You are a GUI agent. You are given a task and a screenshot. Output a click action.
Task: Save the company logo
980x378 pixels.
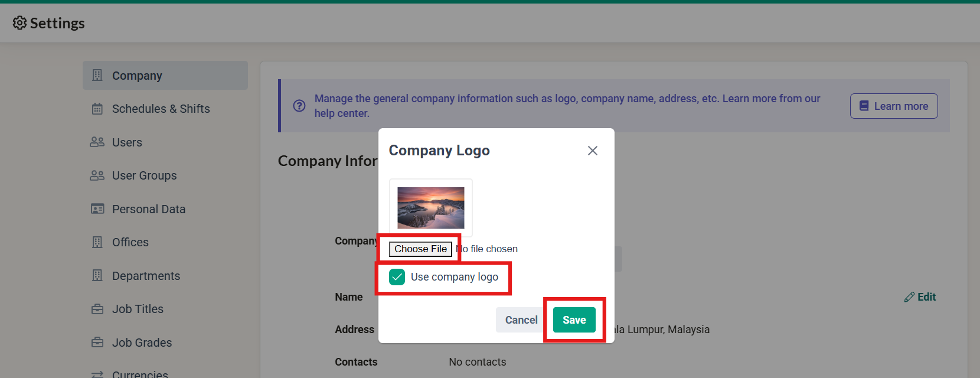[574, 320]
